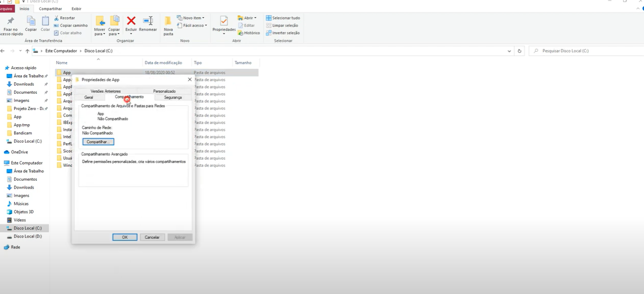Screen dimensions: 644x294
Task: Click the Propriedades ribbon icon
Action: point(224,21)
